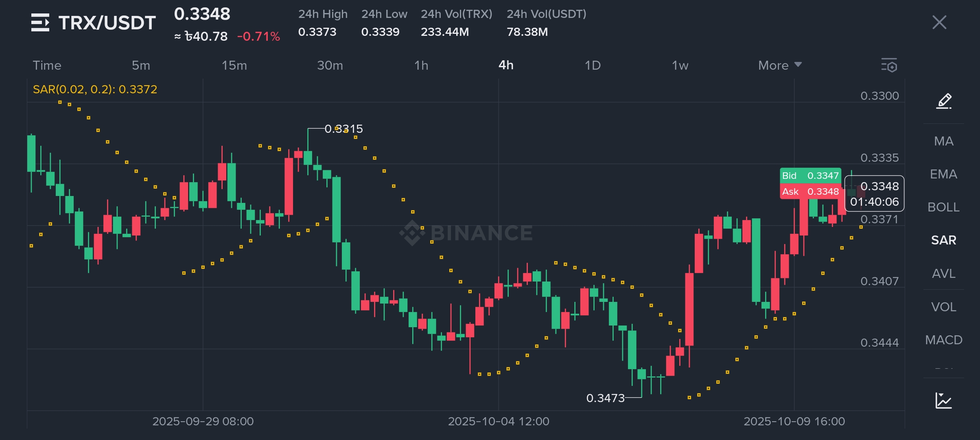
Task: Open chart settings icon beside More
Action: pos(889,65)
